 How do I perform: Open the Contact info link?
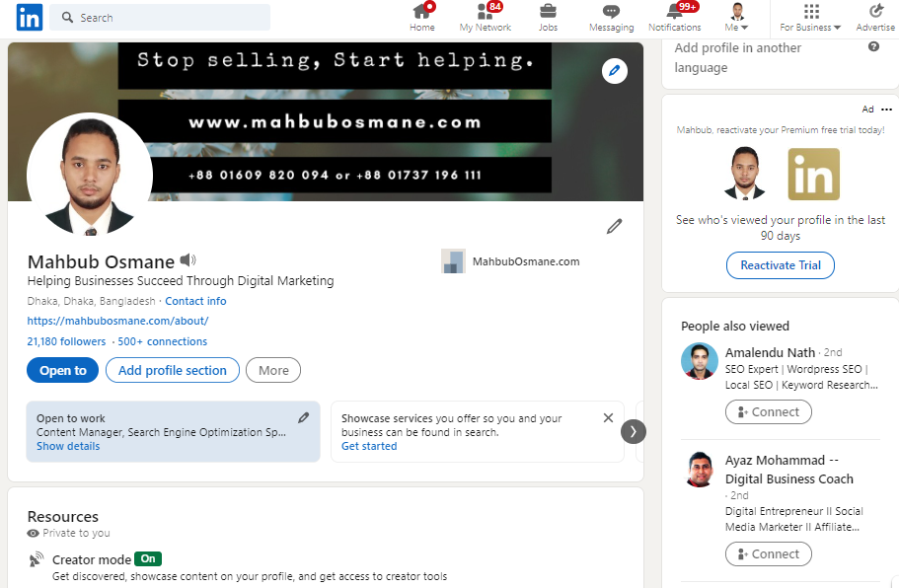[195, 301]
